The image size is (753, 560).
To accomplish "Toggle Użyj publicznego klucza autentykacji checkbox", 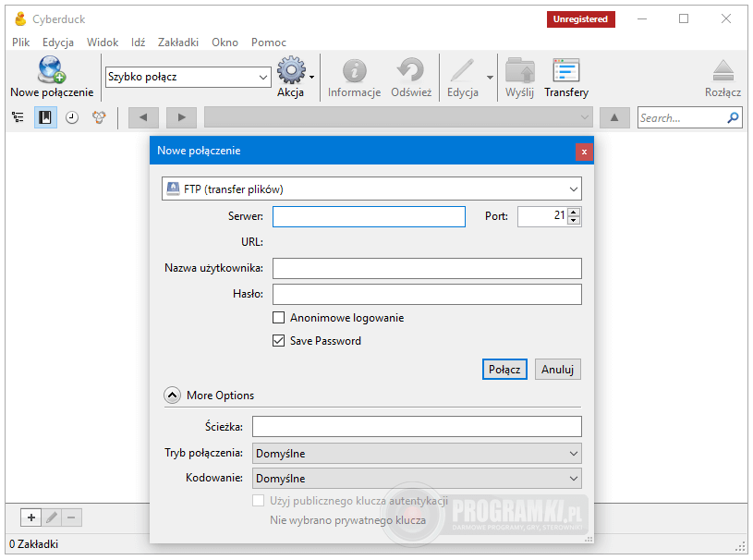I will (259, 501).
